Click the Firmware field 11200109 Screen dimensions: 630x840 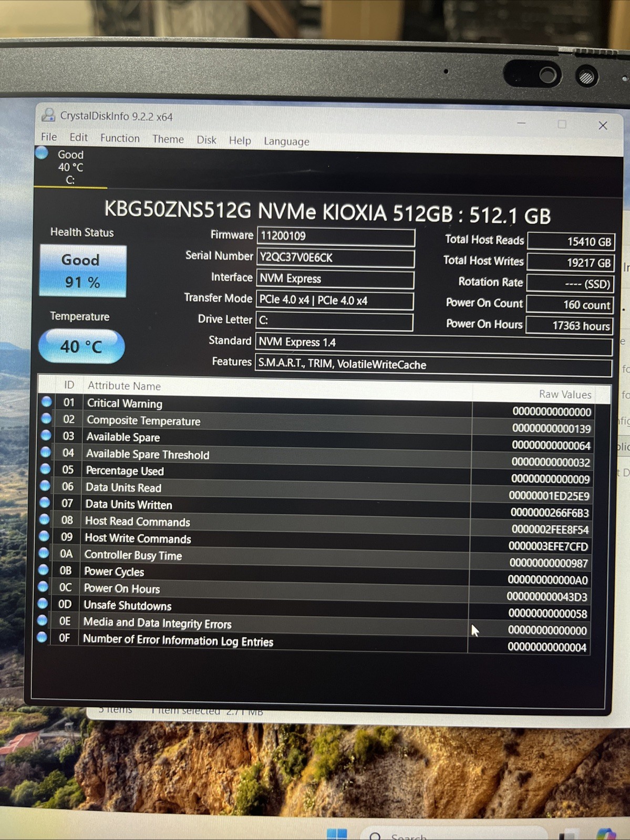336,236
